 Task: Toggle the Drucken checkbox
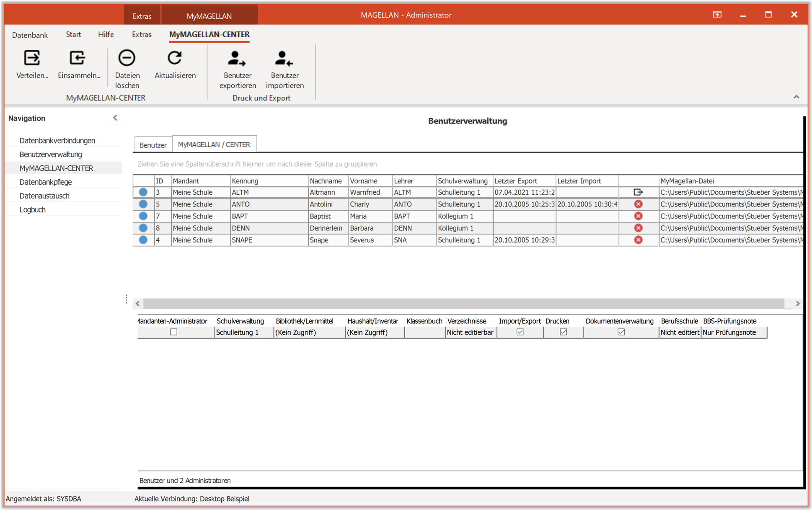(x=564, y=332)
